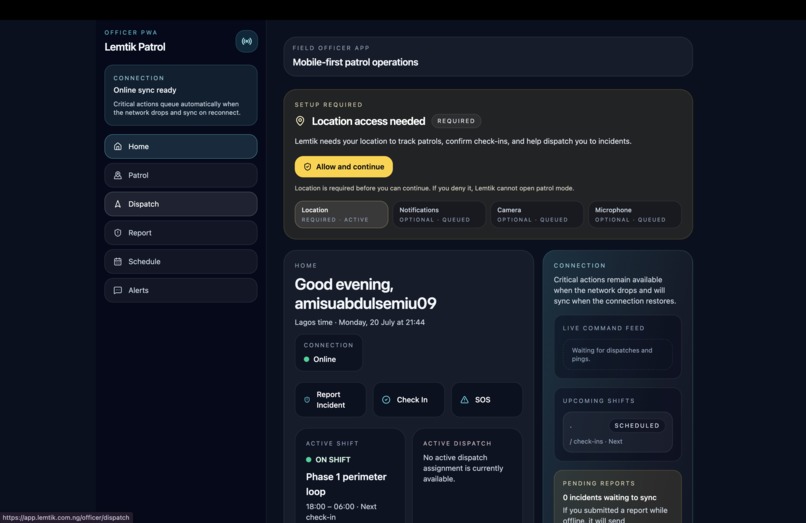Click the 0 incidents waiting to sync text
This screenshot has height=523, width=806.
(609, 497)
